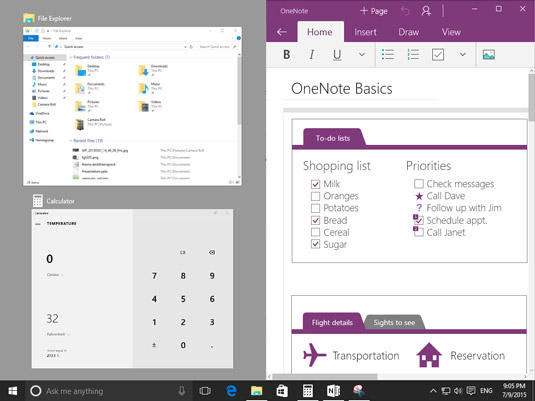The width and height of the screenshot is (535, 401).
Task: Open OneNote from the taskbar
Action: click(333, 391)
